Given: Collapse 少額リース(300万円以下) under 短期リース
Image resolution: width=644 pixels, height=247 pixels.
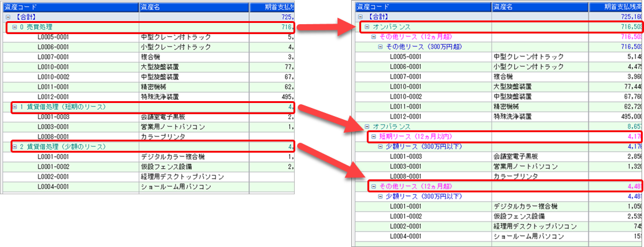Looking at the screenshot, I should (380, 146).
